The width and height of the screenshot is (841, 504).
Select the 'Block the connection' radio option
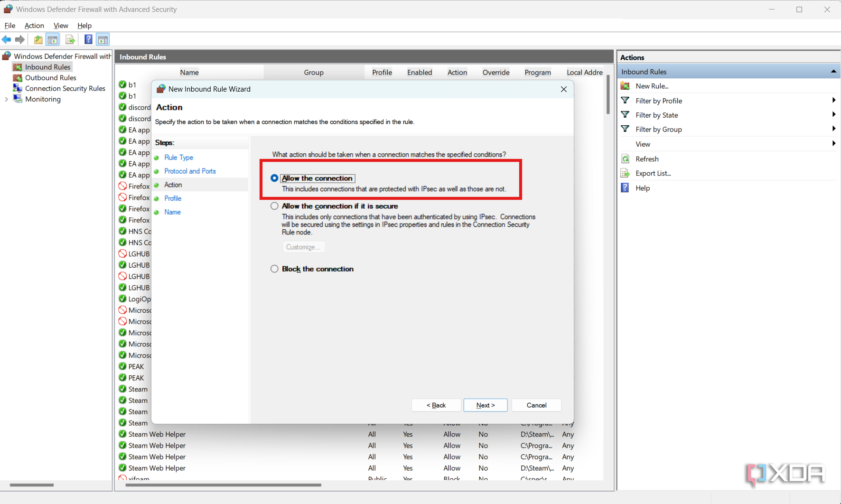(274, 269)
